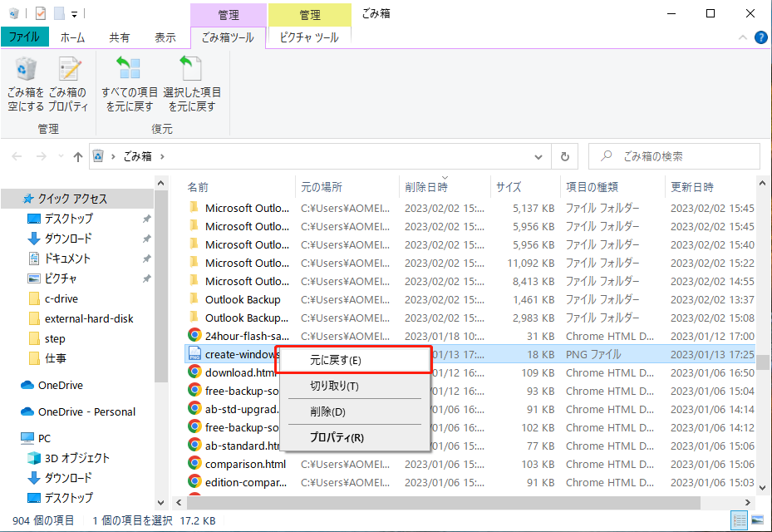Open デスクトップ under quick access
Viewport: 772px width, 532px height.
tap(68, 219)
